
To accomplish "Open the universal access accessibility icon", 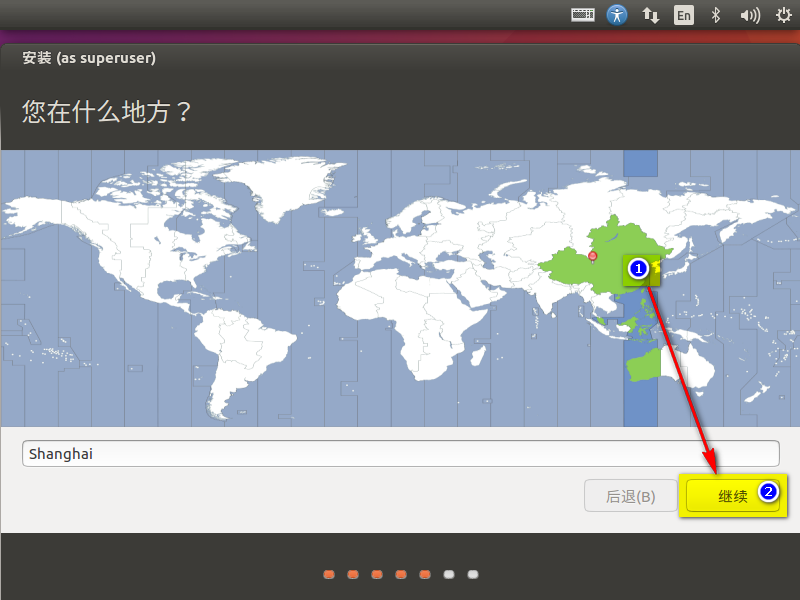I will coord(618,15).
